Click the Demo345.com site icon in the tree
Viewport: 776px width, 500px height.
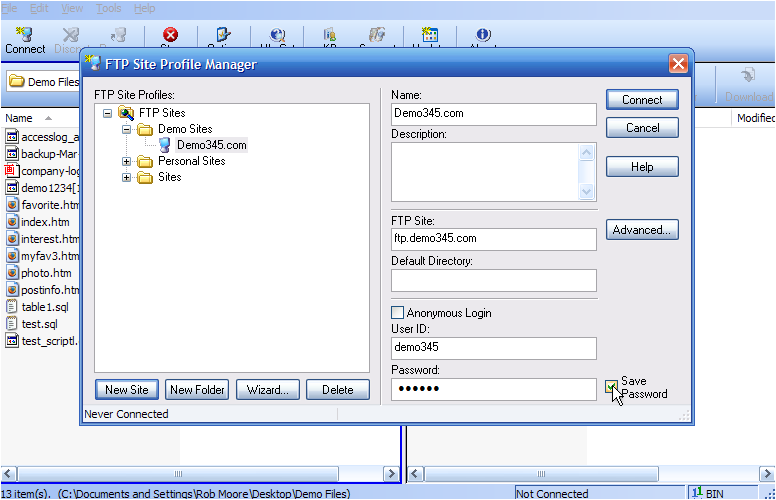click(164, 145)
